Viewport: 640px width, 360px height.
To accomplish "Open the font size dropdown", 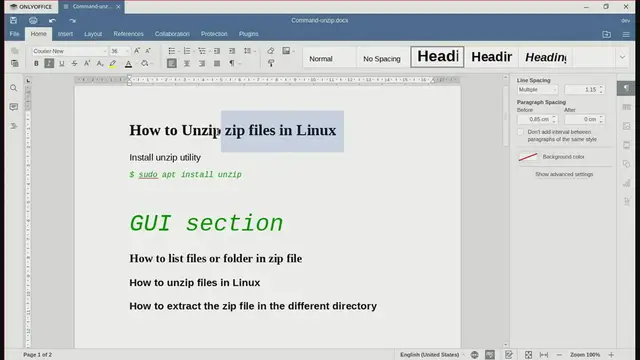I will click(x=127, y=51).
